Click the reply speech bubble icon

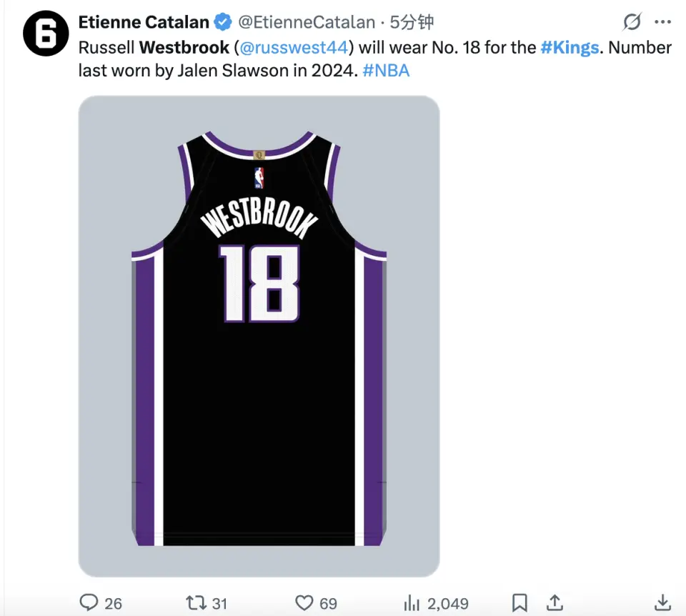coord(89,602)
